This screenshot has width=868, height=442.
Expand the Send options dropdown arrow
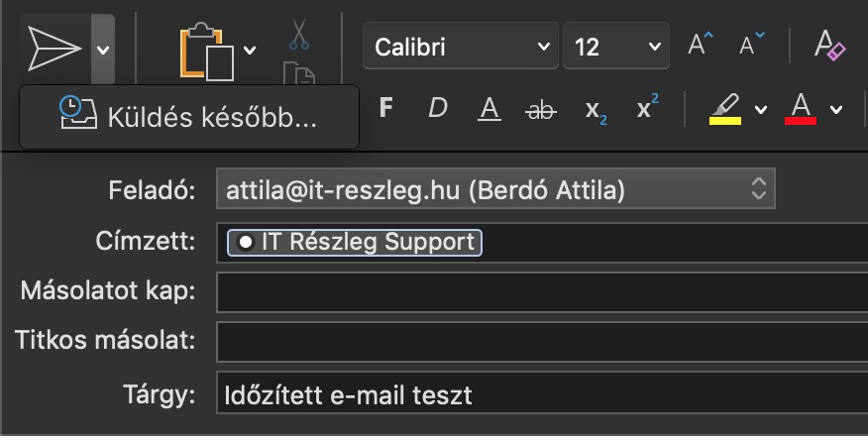click(103, 49)
